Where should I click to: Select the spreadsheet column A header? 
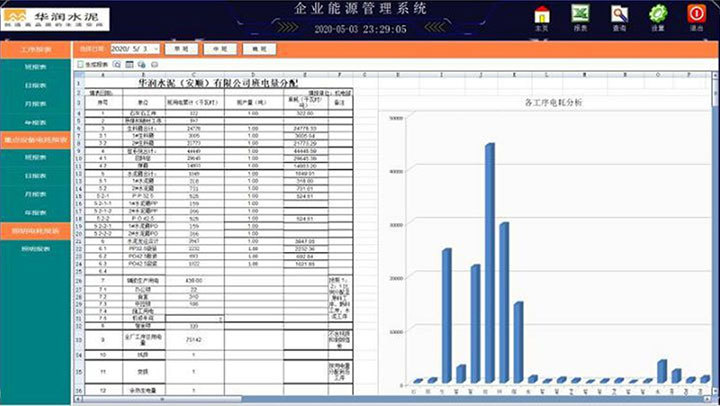click(103, 74)
